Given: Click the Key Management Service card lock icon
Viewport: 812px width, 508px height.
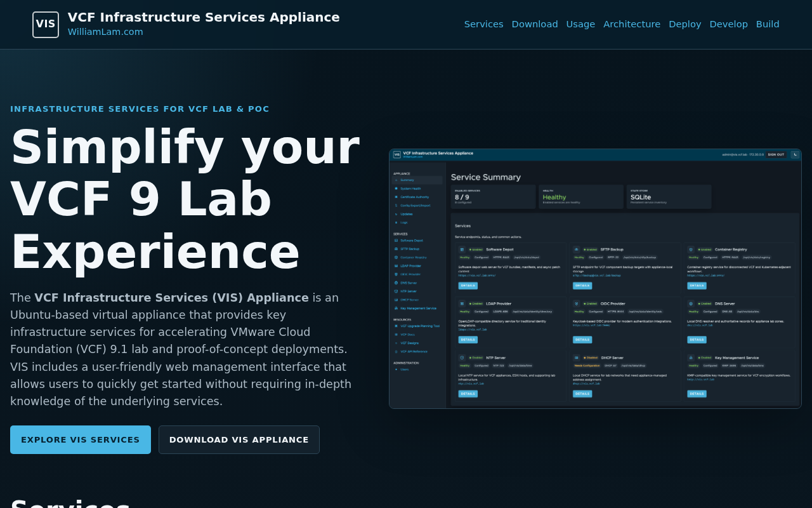Looking at the screenshot, I should [x=691, y=358].
